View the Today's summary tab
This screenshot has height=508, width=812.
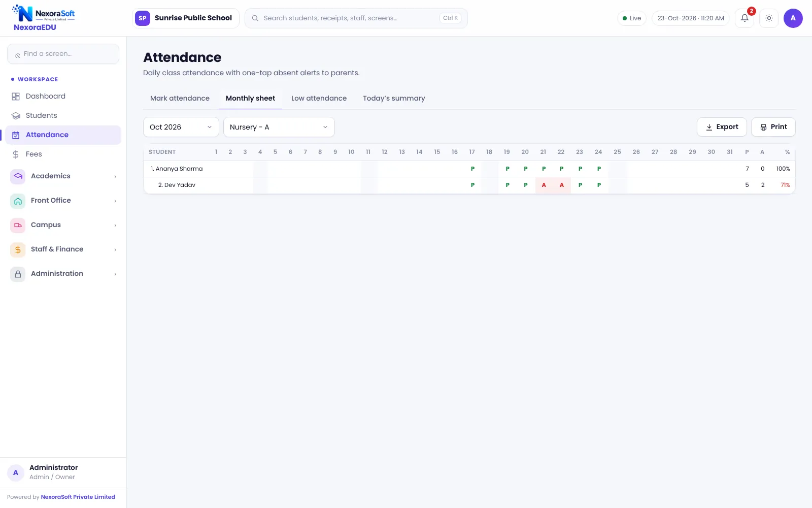[x=394, y=99]
